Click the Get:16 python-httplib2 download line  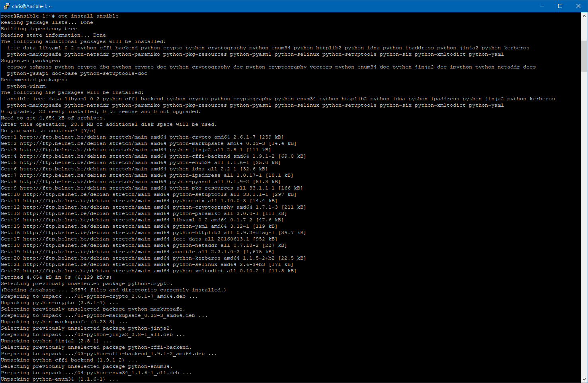coord(154,233)
